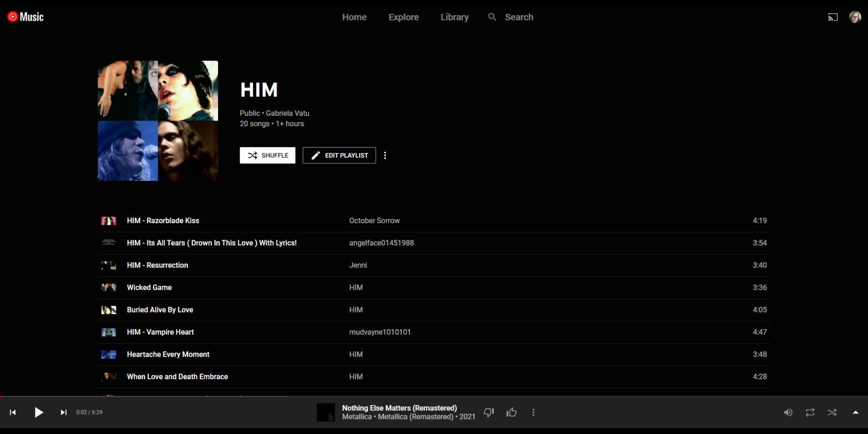The height and width of the screenshot is (434, 868).
Task: Open the Cast to device icon
Action: [x=833, y=17]
